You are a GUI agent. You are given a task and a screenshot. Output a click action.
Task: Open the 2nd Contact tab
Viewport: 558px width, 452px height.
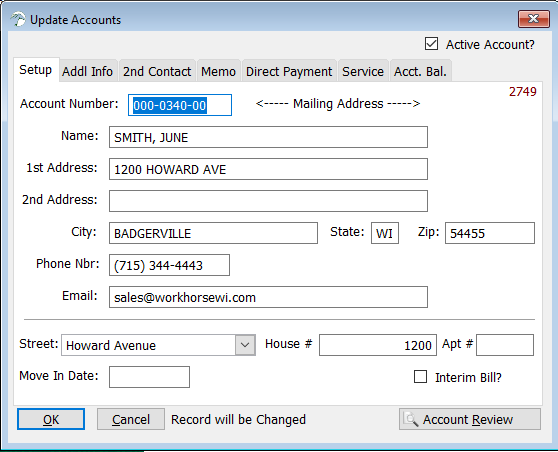pyautogui.click(x=157, y=71)
